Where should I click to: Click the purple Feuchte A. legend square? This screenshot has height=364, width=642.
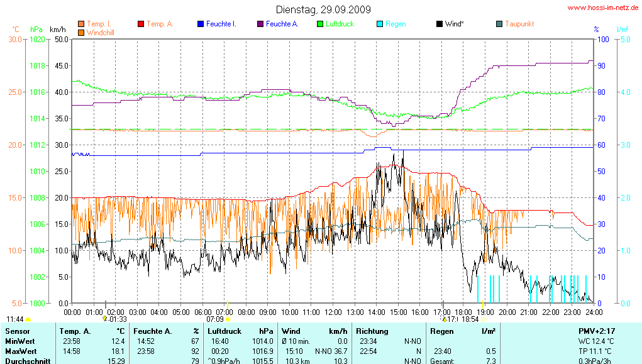tap(260, 24)
